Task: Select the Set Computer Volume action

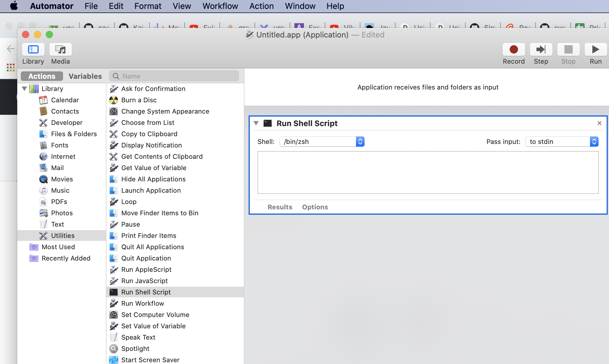Action: point(155,315)
